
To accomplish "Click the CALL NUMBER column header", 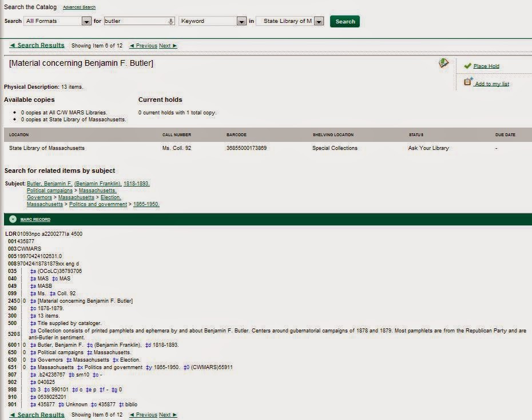I will [176, 134].
